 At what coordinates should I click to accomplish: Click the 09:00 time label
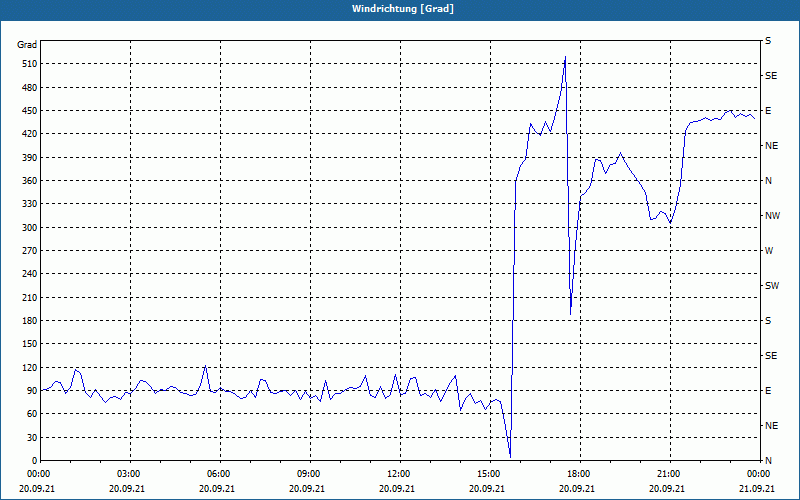(x=310, y=474)
